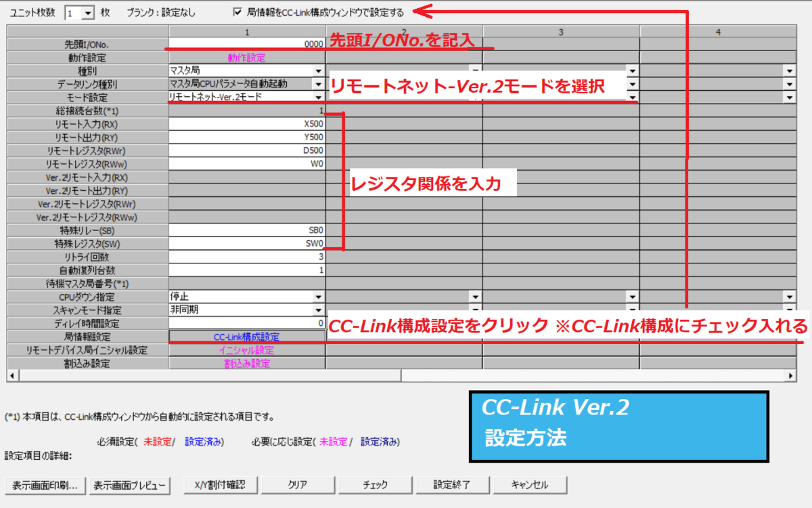This screenshot has width=812, height=508.
Task: Click the 先頭I/ONo. row label
Action: point(87,44)
